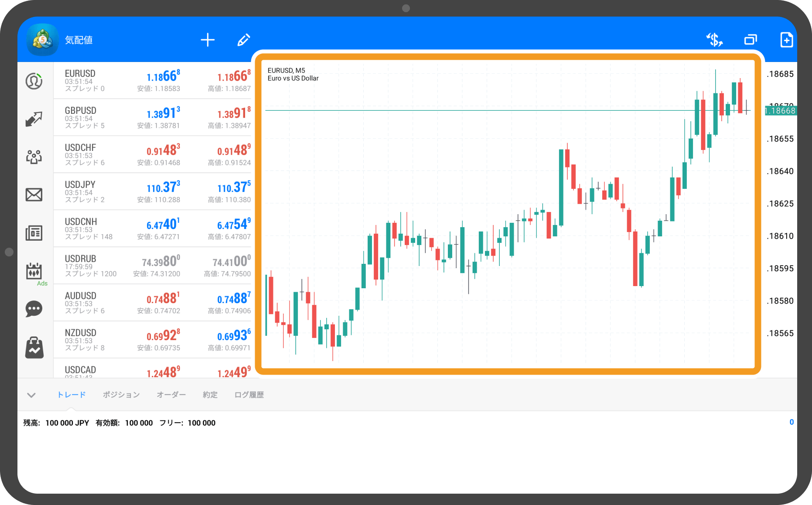Select the GBPUSD quote row
Image resolution: width=812 pixels, height=505 pixels.
pos(152,118)
